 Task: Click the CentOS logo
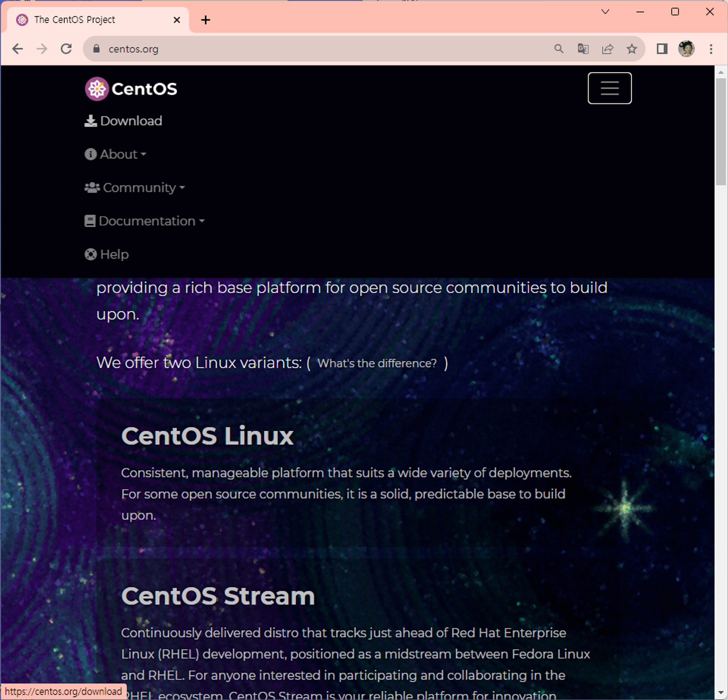(x=131, y=89)
